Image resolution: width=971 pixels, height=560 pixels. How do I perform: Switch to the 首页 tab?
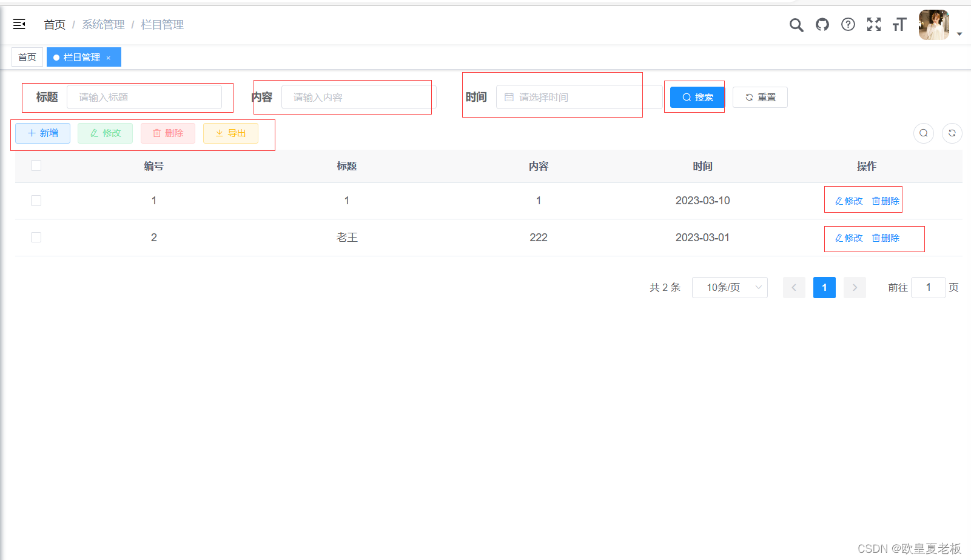click(27, 57)
